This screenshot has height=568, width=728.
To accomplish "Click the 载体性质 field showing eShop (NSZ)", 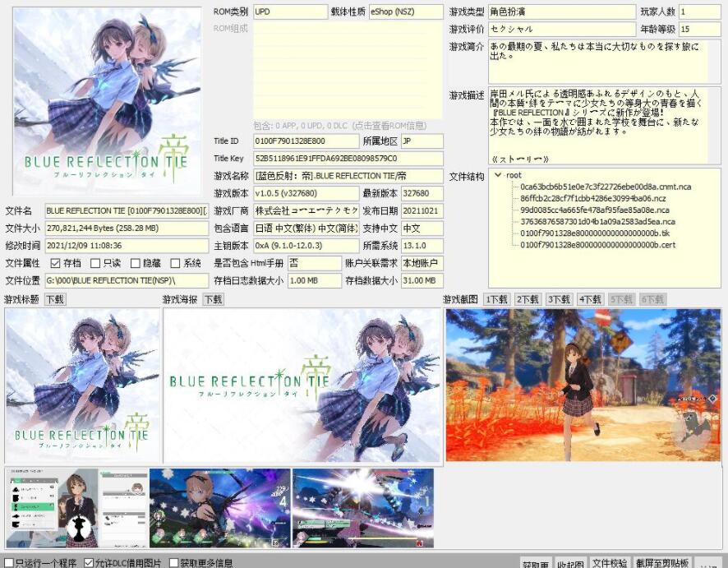I will [406, 12].
